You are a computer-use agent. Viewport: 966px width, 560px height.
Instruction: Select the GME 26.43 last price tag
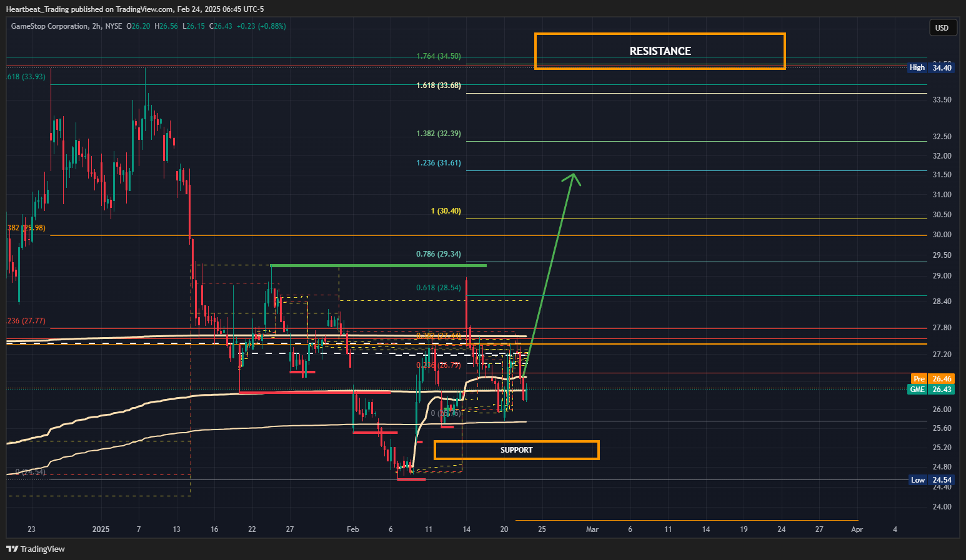click(931, 390)
